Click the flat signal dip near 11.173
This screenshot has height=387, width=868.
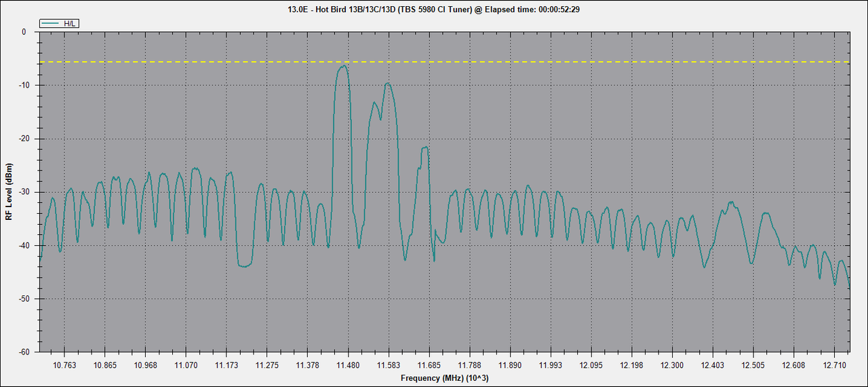(x=244, y=265)
